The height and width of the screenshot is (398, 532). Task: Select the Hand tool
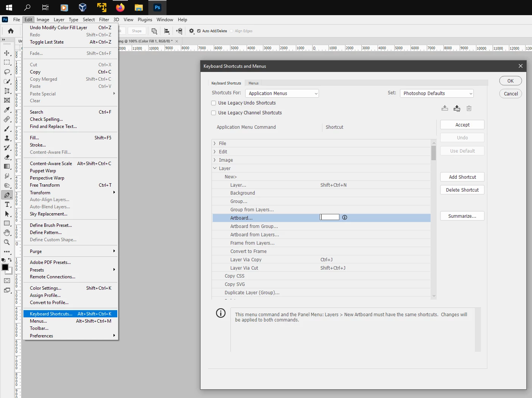click(7, 233)
